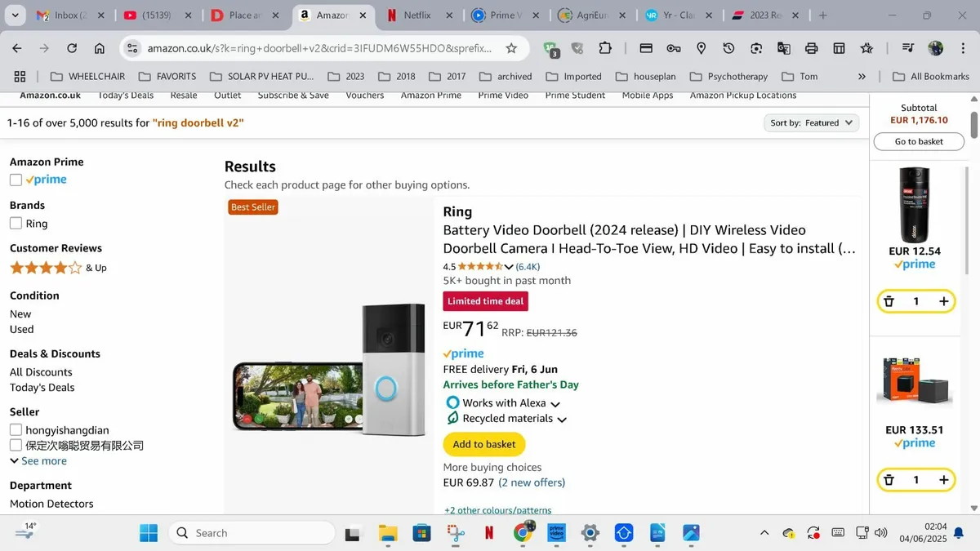980x551 pixels.
Task: Open the +2 other colours/patterns link
Action: pos(497,510)
